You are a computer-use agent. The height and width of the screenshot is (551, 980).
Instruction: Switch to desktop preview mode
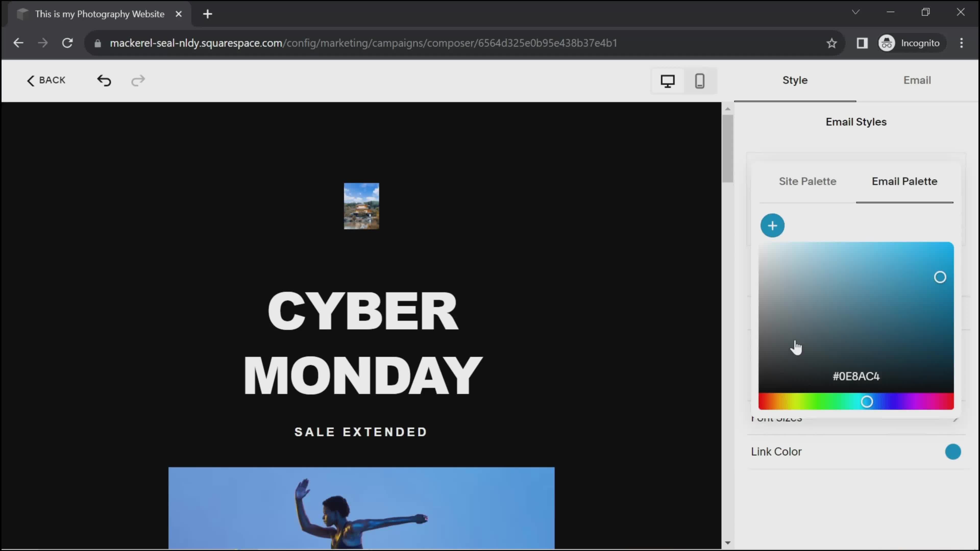(668, 81)
